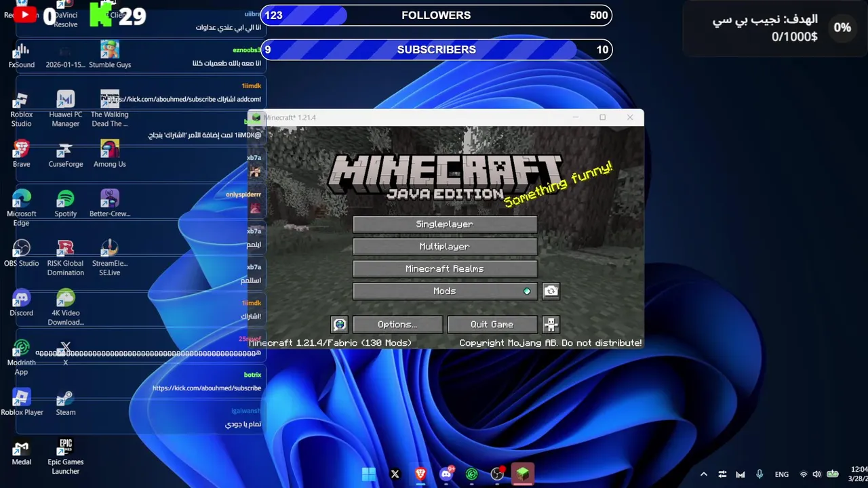This screenshot has width=868, height=488.
Task: Open Minecraft Options...
Action: (397, 325)
